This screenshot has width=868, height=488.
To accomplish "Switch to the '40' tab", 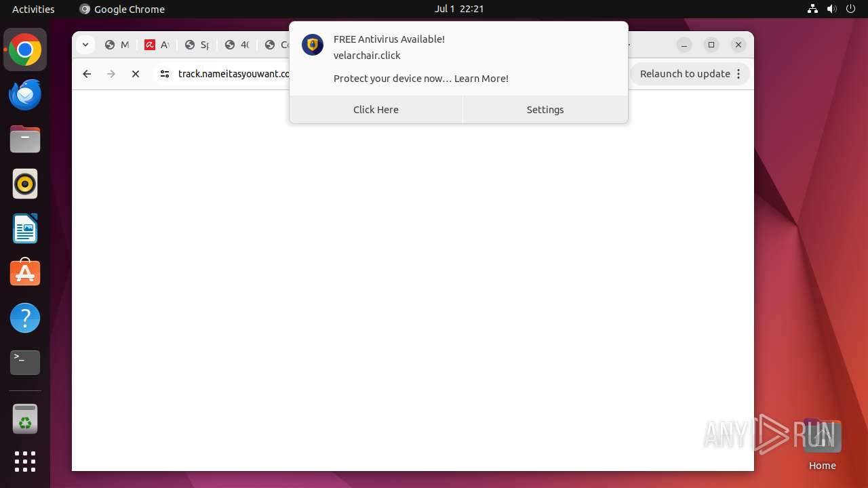I will point(237,45).
